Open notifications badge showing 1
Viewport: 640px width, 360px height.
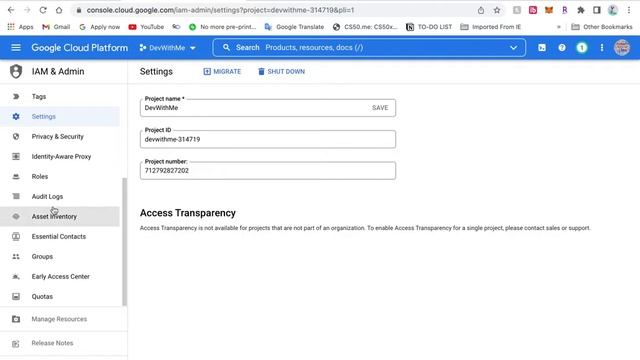pos(582,48)
